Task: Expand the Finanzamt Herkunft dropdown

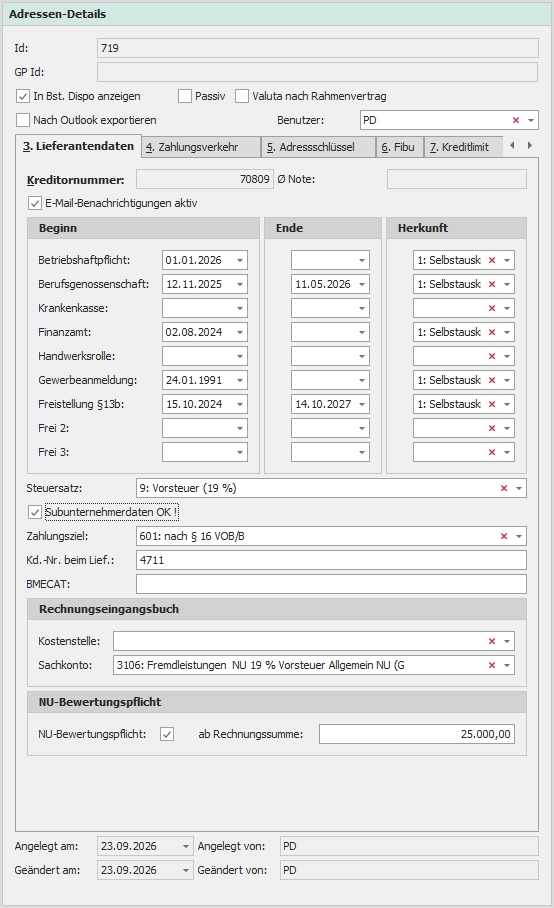Action: [507, 332]
